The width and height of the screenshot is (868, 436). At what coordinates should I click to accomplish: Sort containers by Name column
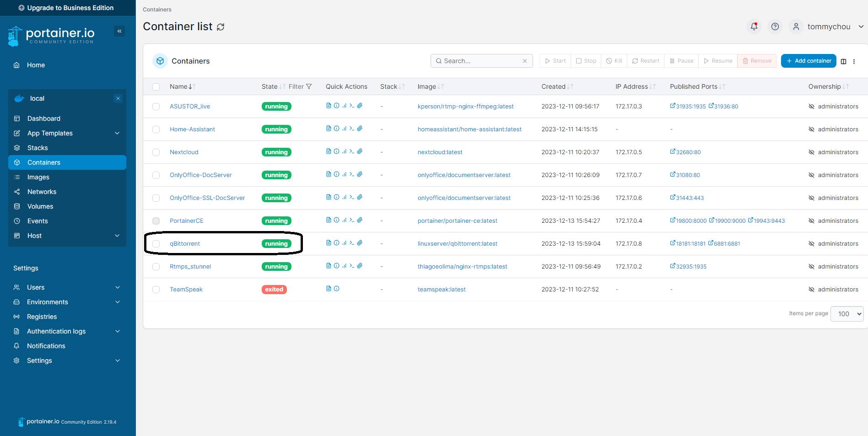(x=183, y=86)
